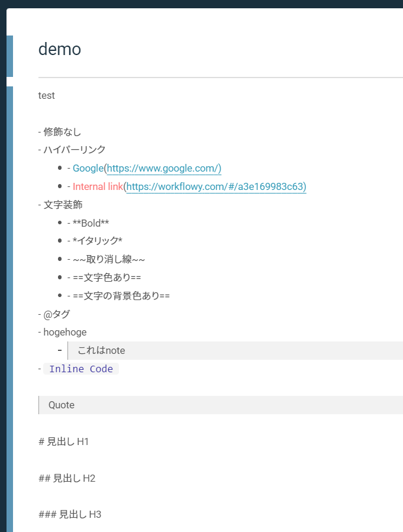The height and width of the screenshot is (532, 403).
Task: Click the '修飾なし' line
Action: click(x=60, y=131)
